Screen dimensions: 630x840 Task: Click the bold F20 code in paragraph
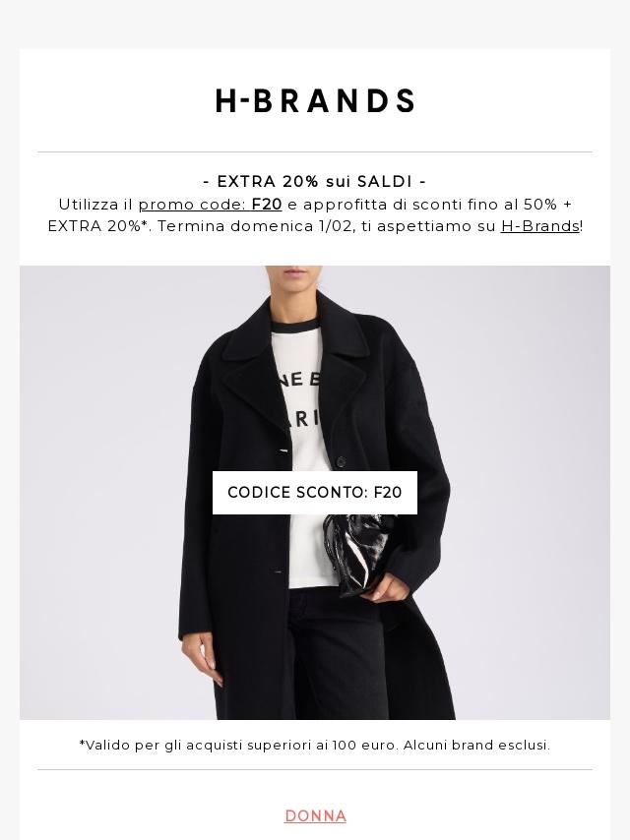(x=267, y=205)
